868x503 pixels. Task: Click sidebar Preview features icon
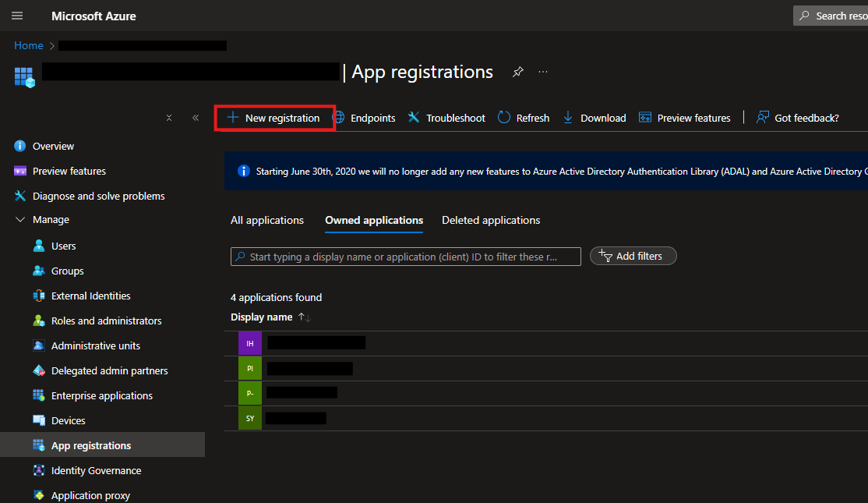tap(20, 171)
